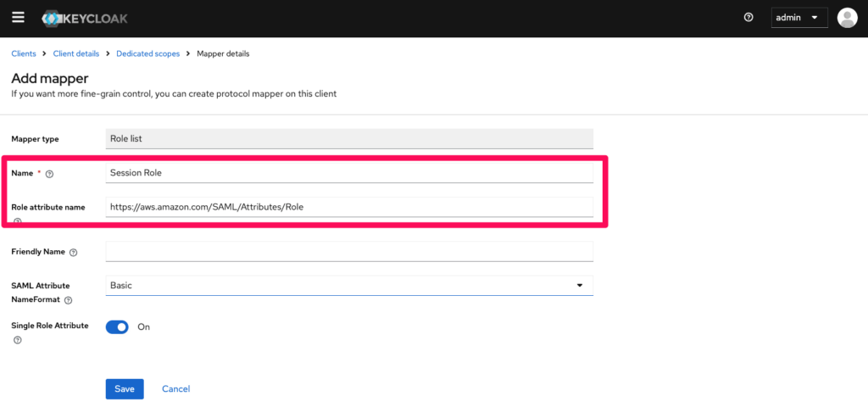Click the disabled Mapper type field

[349, 139]
